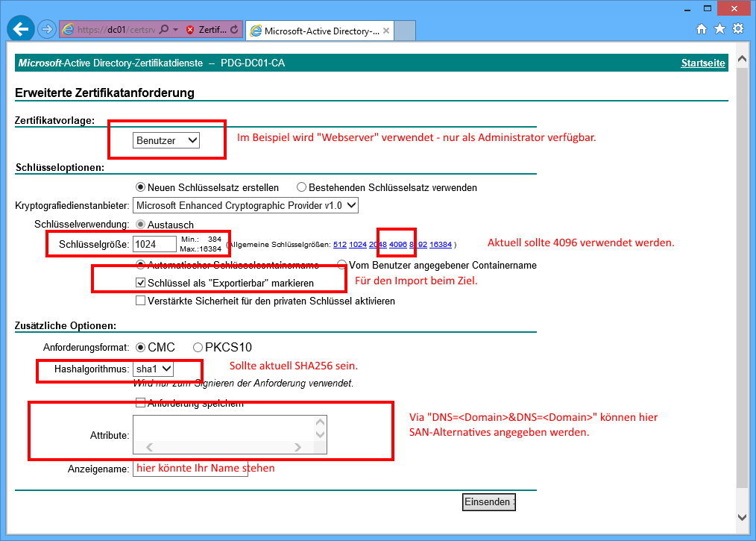Click the 'Startseite' link
Image resolution: width=756 pixels, height=541 pixels.
pyautogui.click(x=702, y=63)
